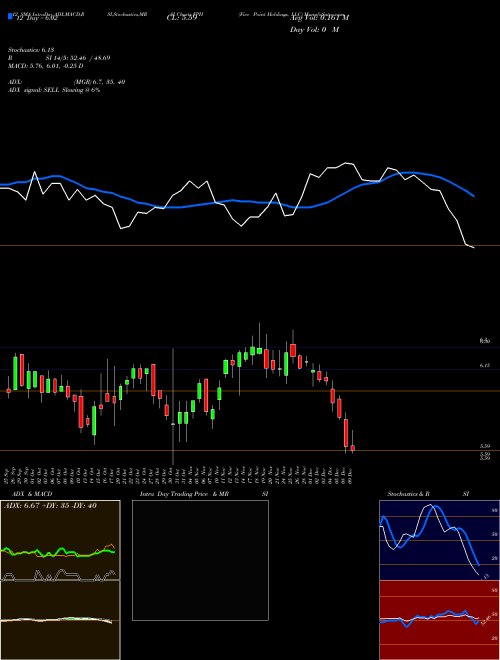Click the 'Stochastics & R' panel title

coord(408,494)
